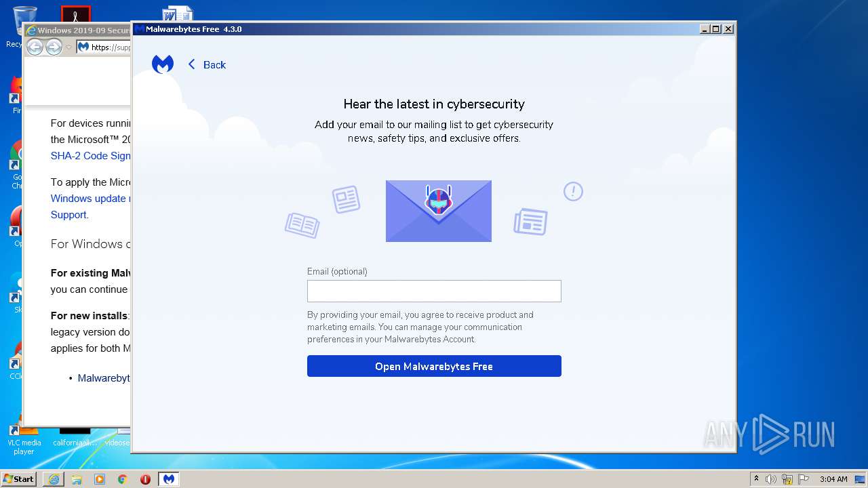Click the browser back arrow in Internet Explorer
This screenshot has height=488, width=868.
tap(35, 47)
